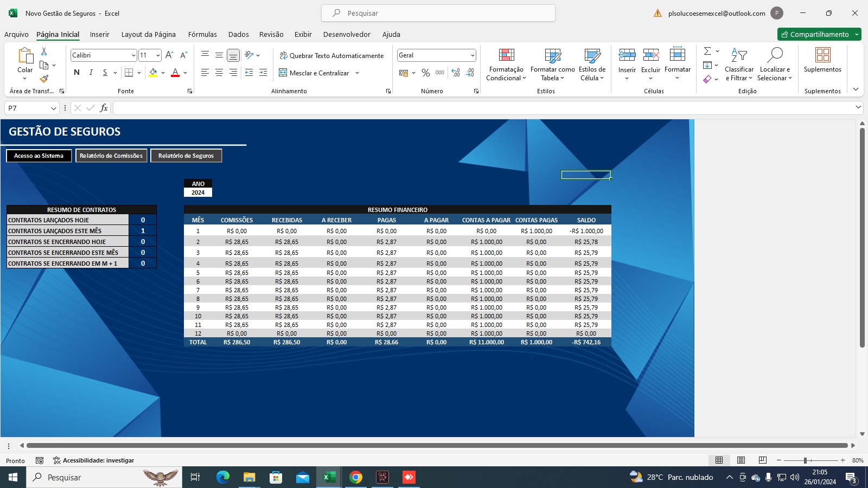Toggle center horizontal alignment
This screenshot has width=868, height=488.
pyautogui.click(x=219, y=73)
